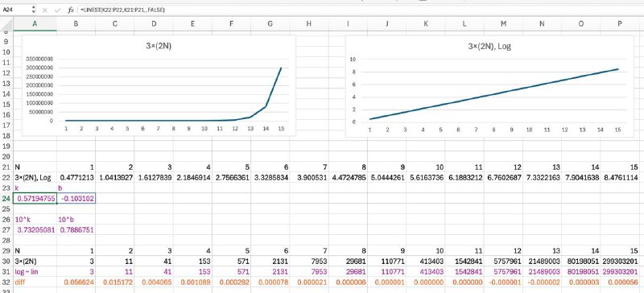The height and width of the screenshot is (293, 644).
Task: Select cell with value 8.4761114
Action: [x=619, y=178]
